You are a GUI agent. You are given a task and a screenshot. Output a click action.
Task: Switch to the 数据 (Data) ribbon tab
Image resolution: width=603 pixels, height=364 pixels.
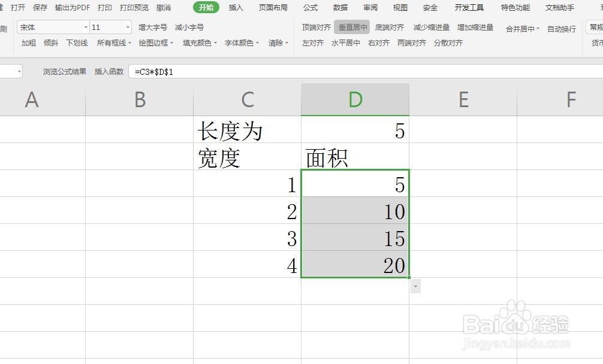[339, 8]
